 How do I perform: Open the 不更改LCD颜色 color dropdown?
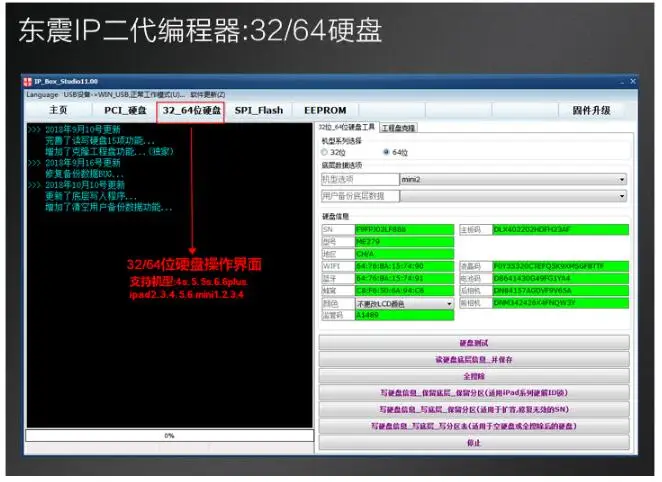tap(404, 303)
